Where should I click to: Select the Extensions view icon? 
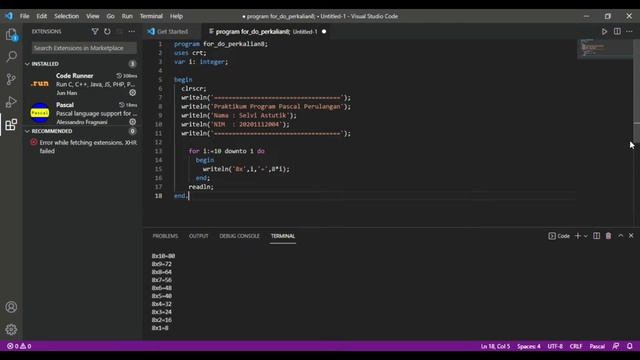(11, 124)
